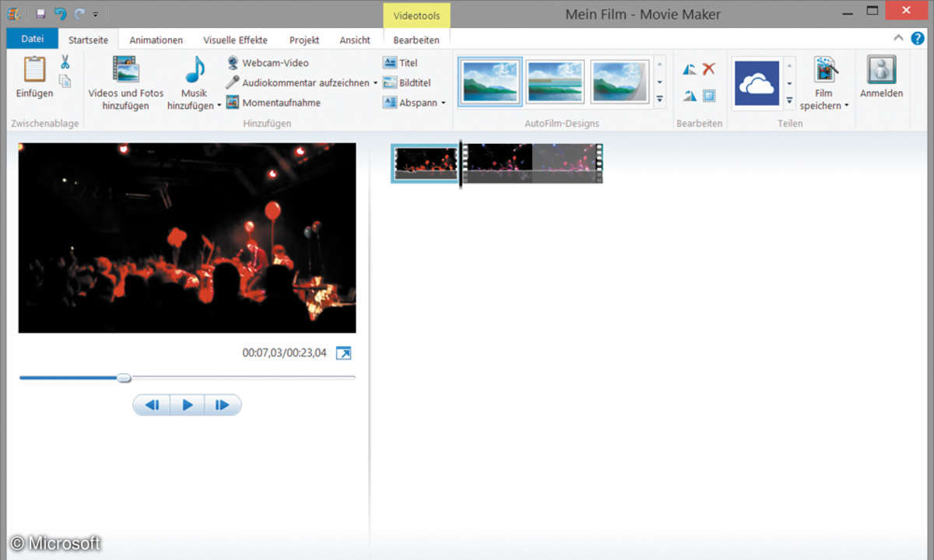Open the Movie Maker application icon menu
The image size is (934, 560).
point(13,14)
